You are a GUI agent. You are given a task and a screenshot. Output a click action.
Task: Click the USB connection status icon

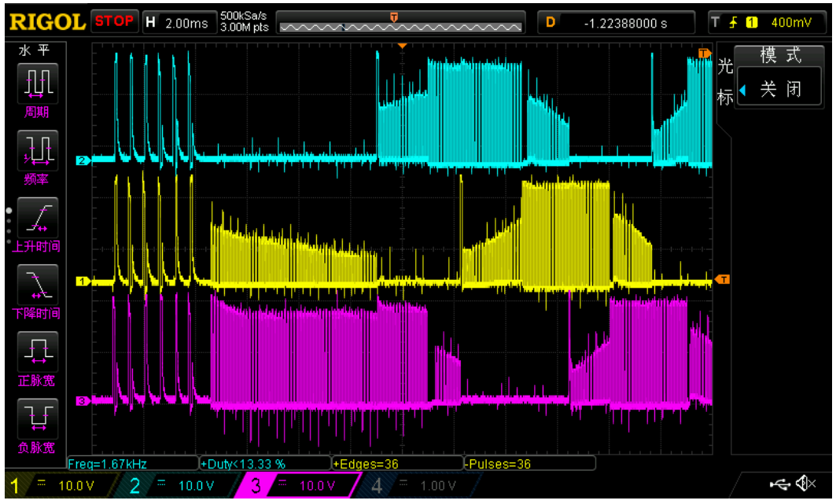click(x=779, y=484)
